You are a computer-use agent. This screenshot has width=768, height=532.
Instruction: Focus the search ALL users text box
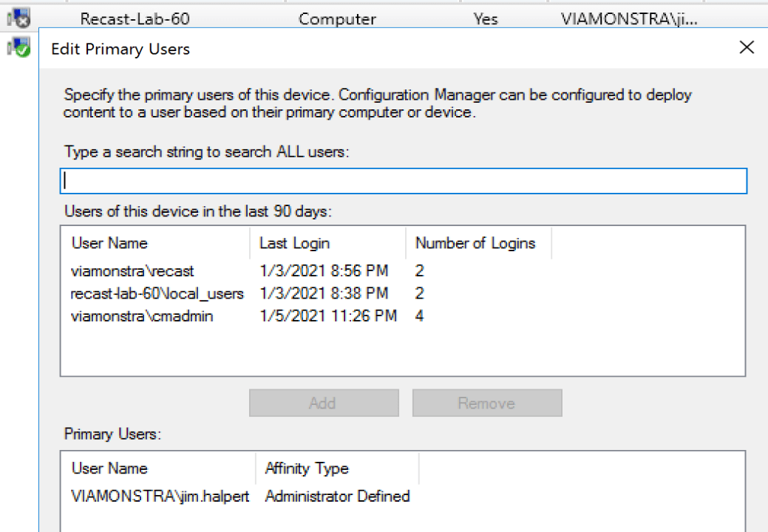(403, 181)
